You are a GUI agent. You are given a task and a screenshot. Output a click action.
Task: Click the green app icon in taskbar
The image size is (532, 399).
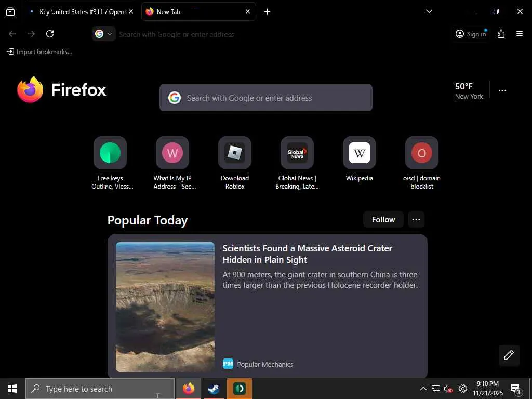click(240, 389)
